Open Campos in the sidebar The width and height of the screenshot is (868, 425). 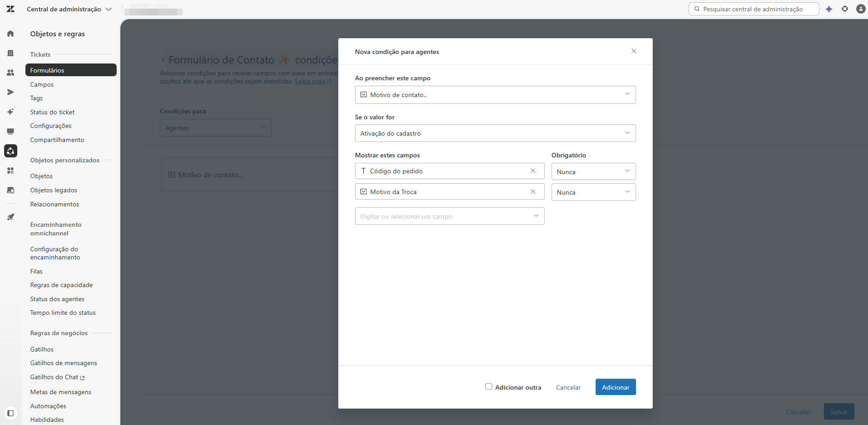42,84
